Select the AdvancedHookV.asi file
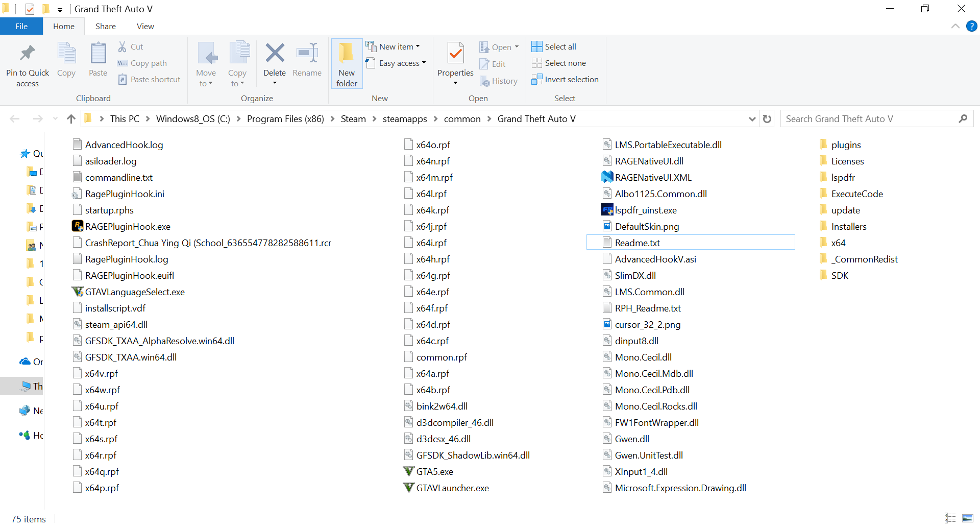Viewport: 980px width, 528px height. coord(649,258)
